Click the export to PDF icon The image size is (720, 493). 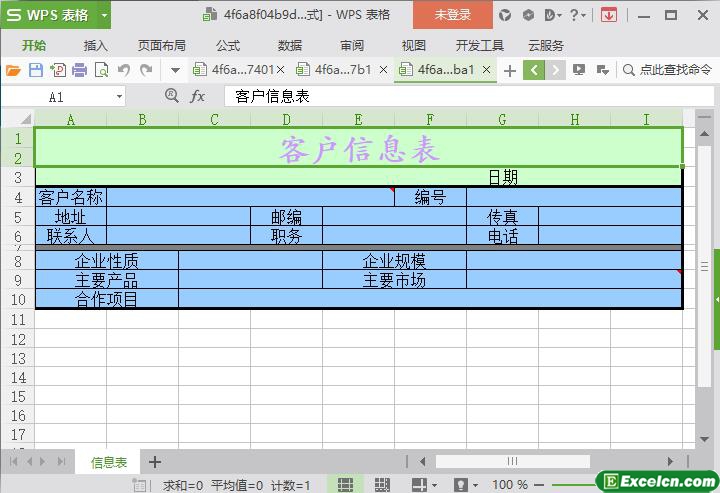pyautogui.click(x=58, y=70)
